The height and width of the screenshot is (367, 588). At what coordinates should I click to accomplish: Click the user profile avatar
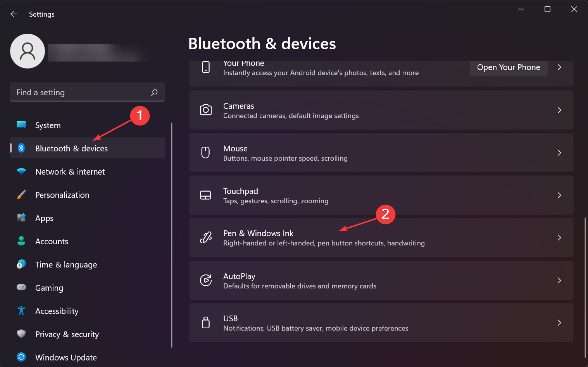click(27, 51)
